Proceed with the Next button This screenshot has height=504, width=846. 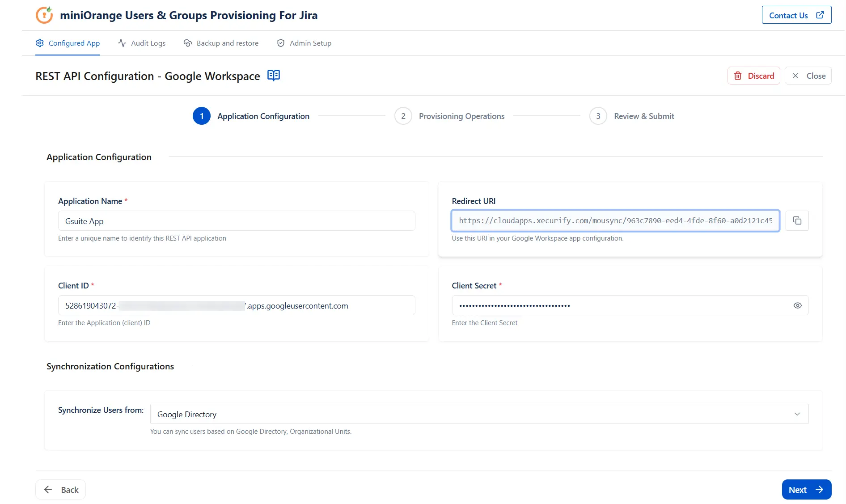[807, 490]
